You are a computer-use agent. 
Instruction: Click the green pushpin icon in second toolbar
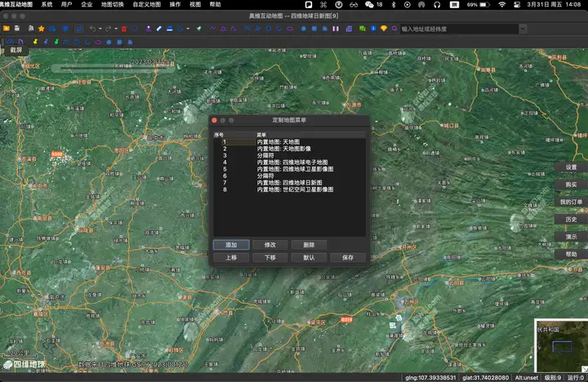[x=56, y=42]
